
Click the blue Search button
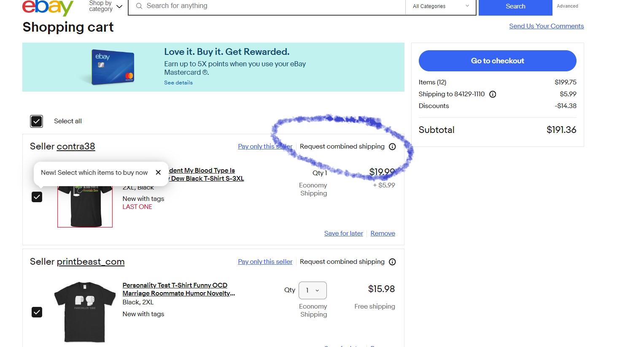(515, 6)
